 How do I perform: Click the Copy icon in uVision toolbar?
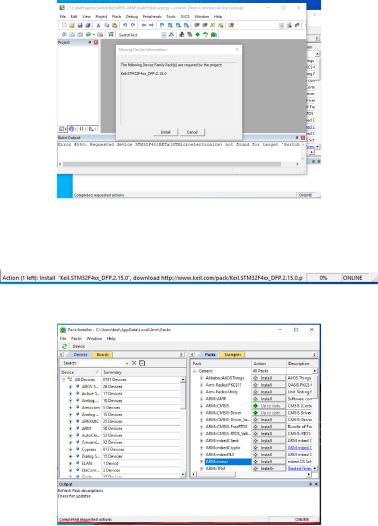click(106, 25)
